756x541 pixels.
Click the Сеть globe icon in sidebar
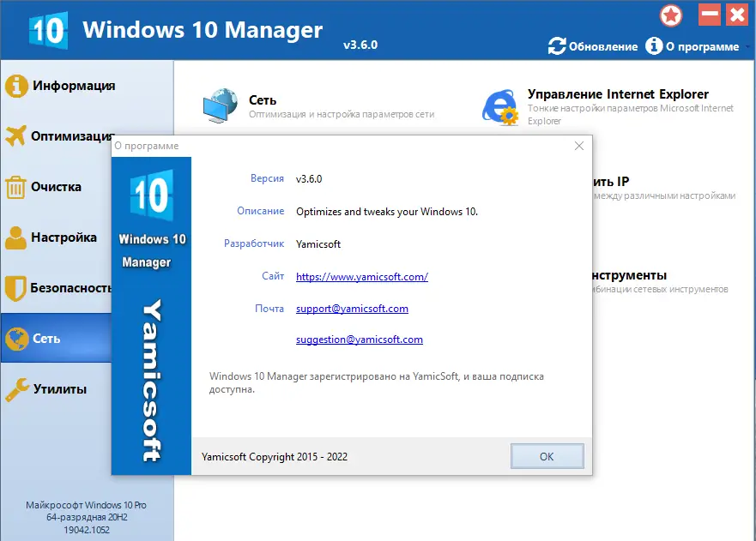coord(17,339)
